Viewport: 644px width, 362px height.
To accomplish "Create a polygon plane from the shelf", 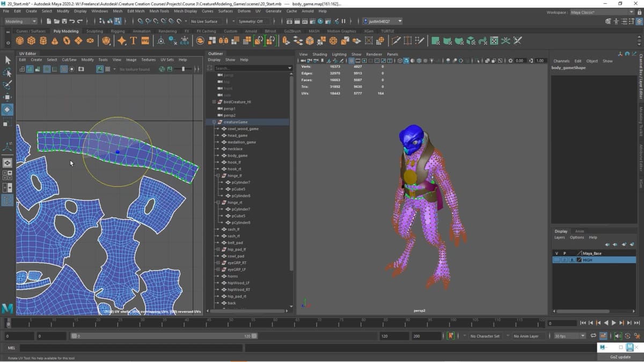I will (x=78, y=41).
